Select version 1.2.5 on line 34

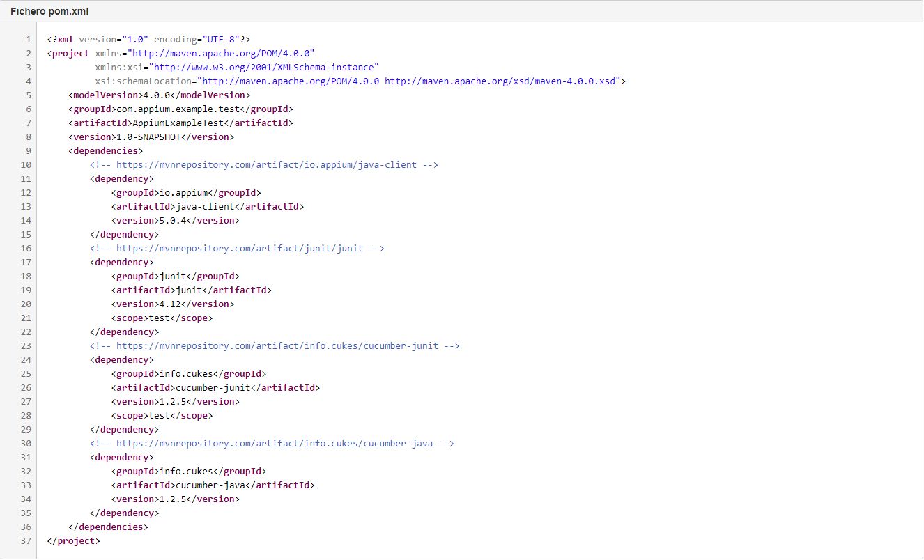[x=175, y=499]
